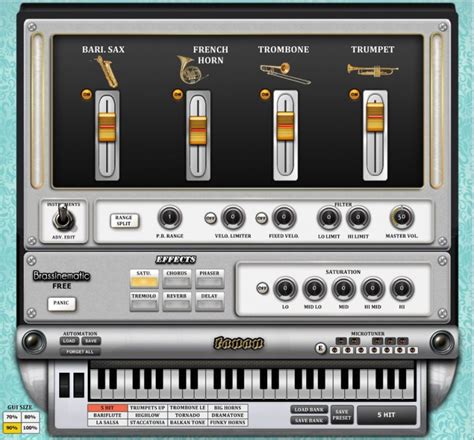Click the Fixed Velo. knob
474x440 pixels.
click(x=284, y=217)
